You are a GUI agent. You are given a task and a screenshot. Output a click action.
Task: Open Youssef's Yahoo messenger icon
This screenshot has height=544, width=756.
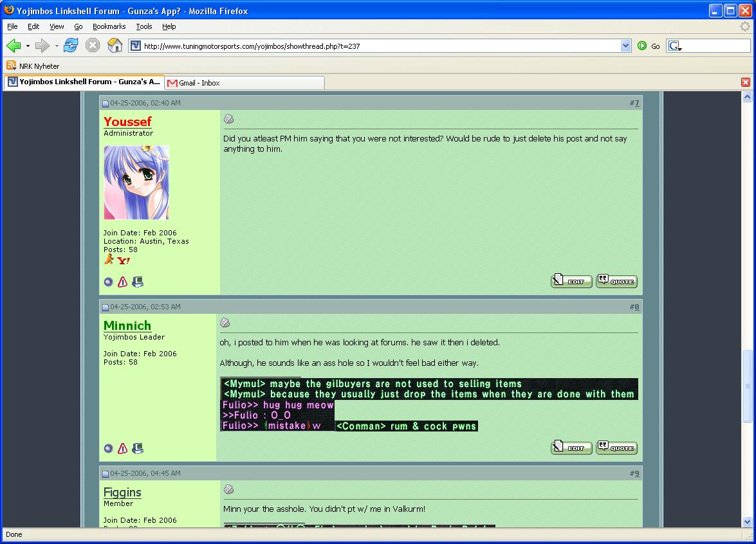124,260
